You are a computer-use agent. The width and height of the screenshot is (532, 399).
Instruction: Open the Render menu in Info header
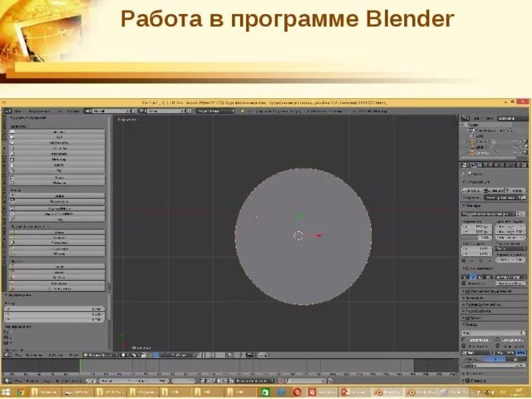(x=37, y=111)
